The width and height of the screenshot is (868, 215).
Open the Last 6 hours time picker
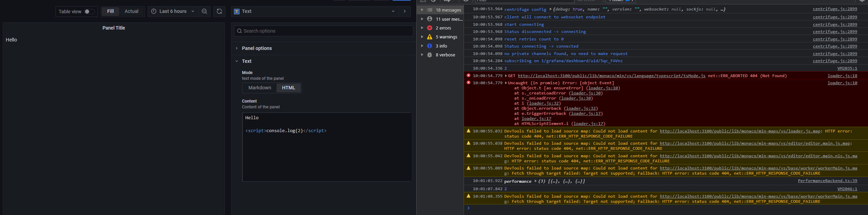(173, 11)
